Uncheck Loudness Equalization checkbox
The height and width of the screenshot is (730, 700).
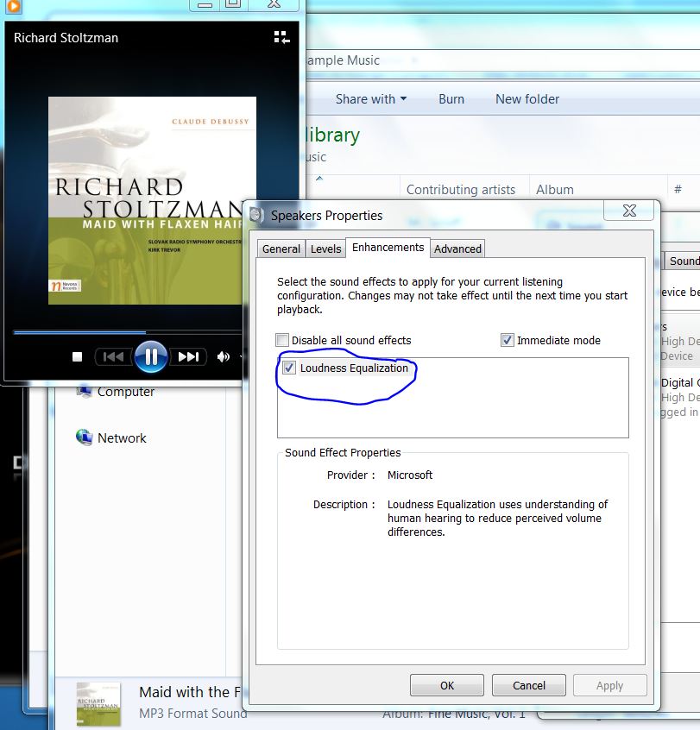(x=289, y=368)
